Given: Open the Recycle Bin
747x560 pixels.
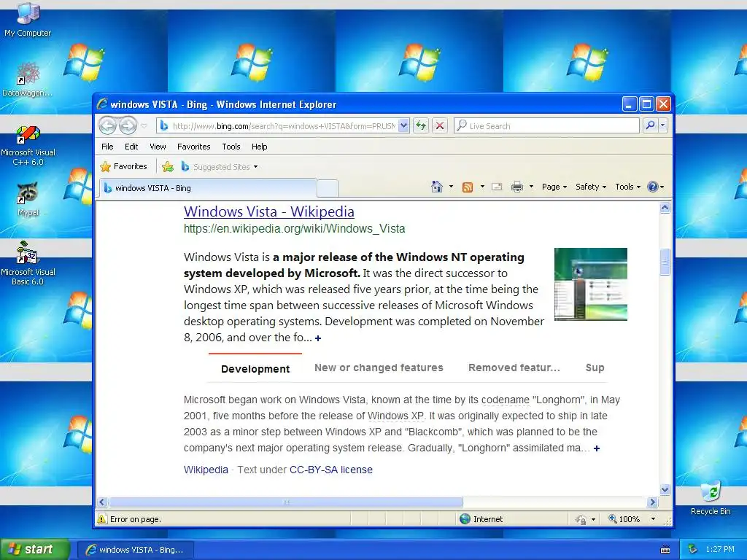Looking at the screenshot, I should pyautogui.click(x=711, y=497).
